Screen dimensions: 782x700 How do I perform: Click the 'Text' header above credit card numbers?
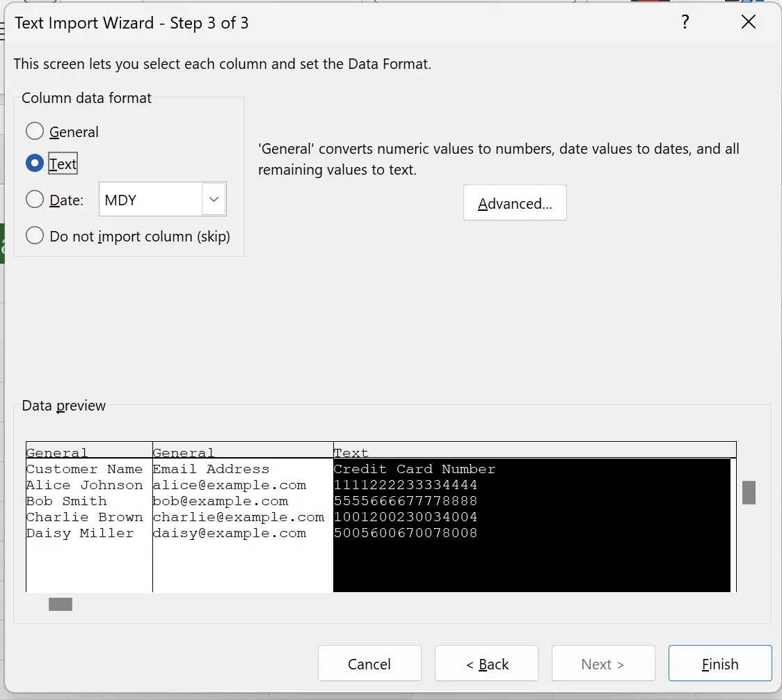(x=351, y=452)
